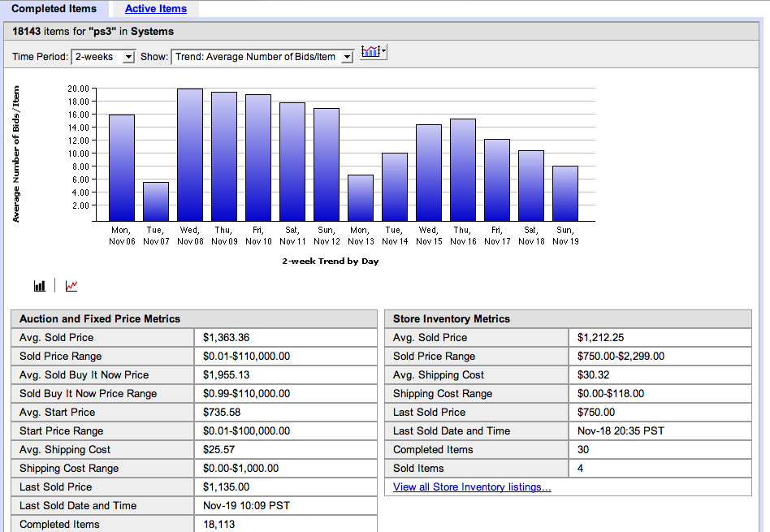The height and width of the screenshot is (532, 770).
Task: Click the Avg. Start Price value $735.58
Action: 222,412
